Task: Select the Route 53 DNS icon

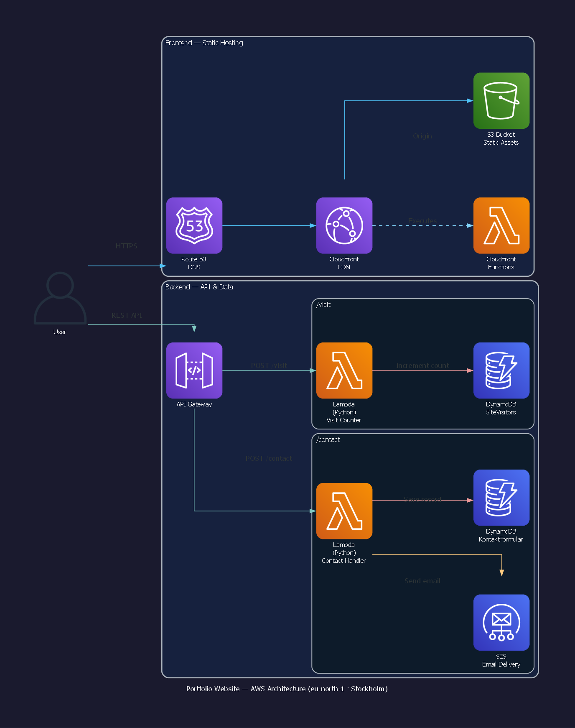Action: tap(194, 225)
